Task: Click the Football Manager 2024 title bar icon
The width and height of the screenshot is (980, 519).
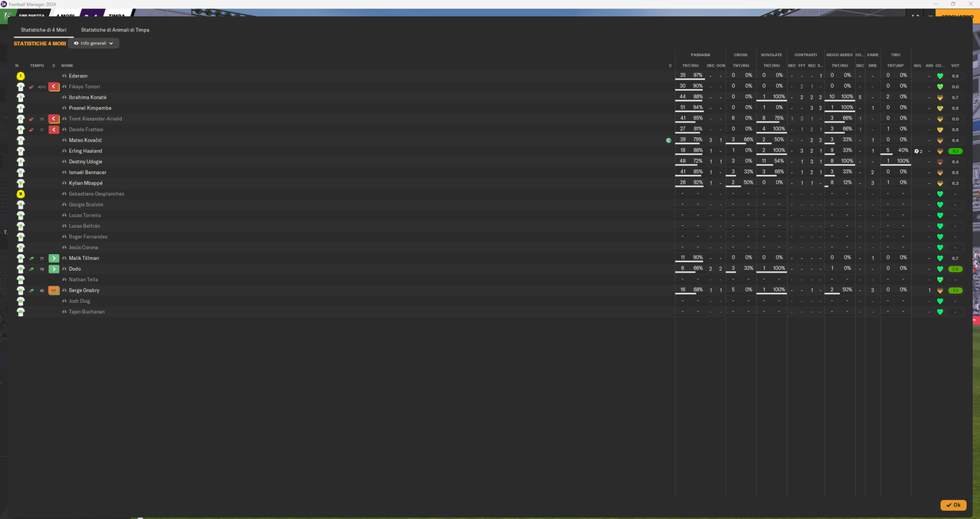Action: (4, 4)
